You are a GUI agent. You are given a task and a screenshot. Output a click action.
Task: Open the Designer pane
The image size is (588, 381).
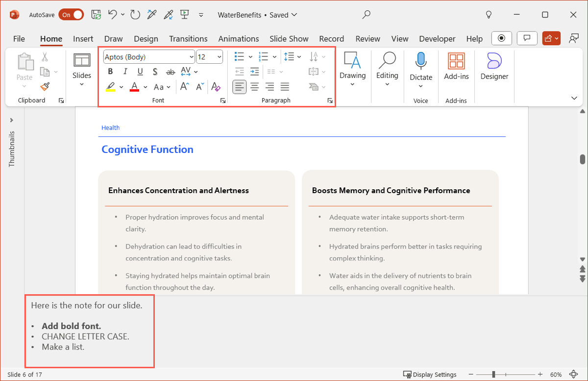(x=494, y=67)
